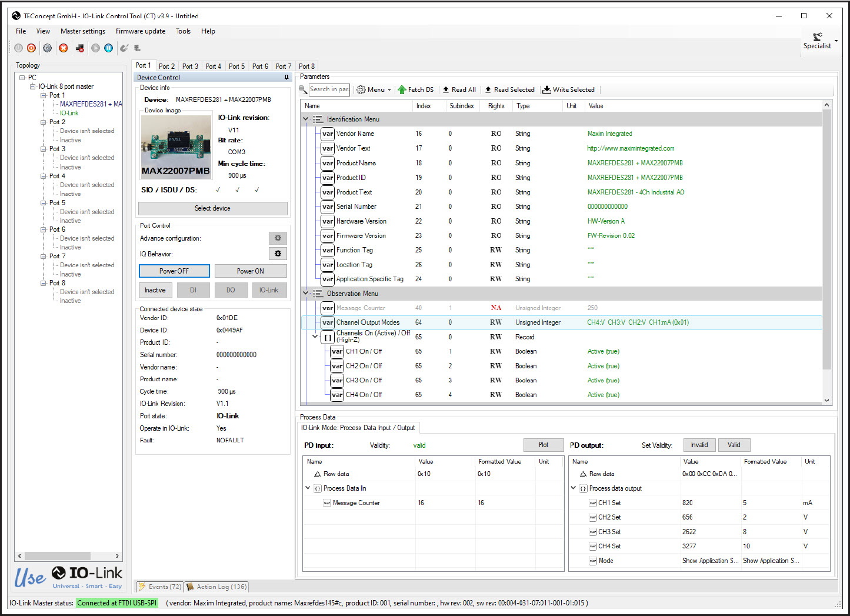Screen dimensions: 850x616
Task: Click the Power ON button
Action: point(251,271)
